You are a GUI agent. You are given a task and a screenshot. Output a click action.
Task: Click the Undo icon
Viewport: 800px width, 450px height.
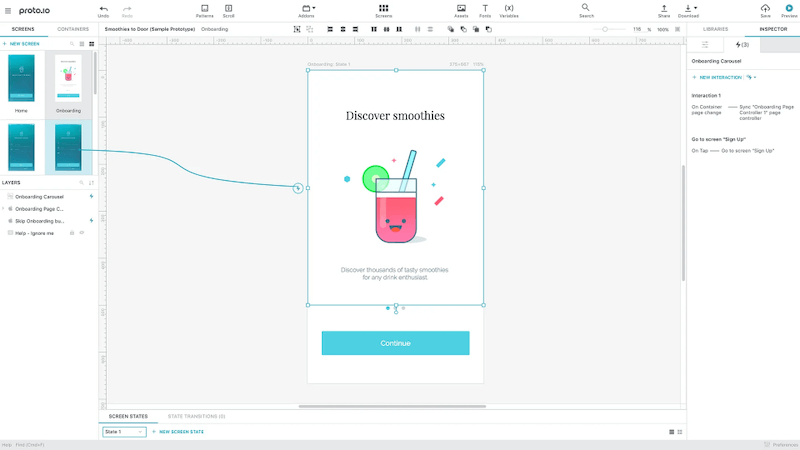pyautogui.click(x=103, y=8)
